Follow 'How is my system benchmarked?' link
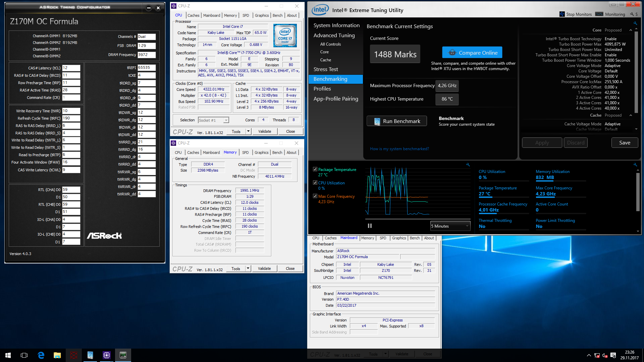644x362 pixels. tap(399, 149)
